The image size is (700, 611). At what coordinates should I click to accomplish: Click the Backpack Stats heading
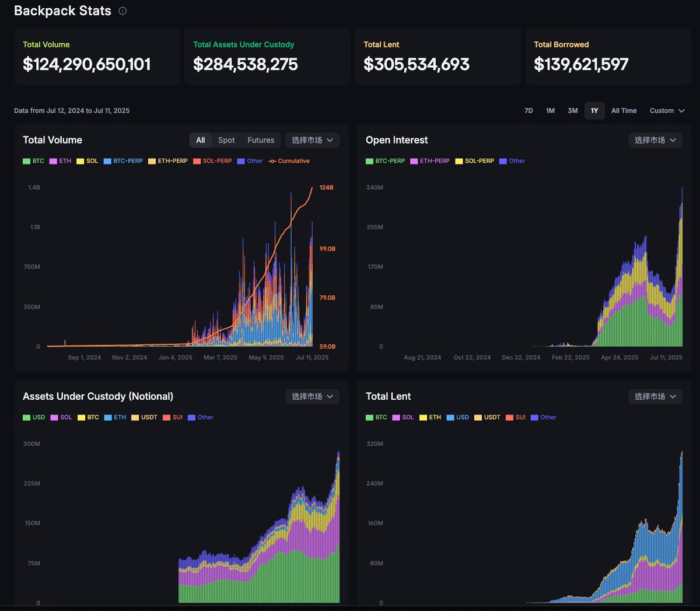[x=62, y=11]
